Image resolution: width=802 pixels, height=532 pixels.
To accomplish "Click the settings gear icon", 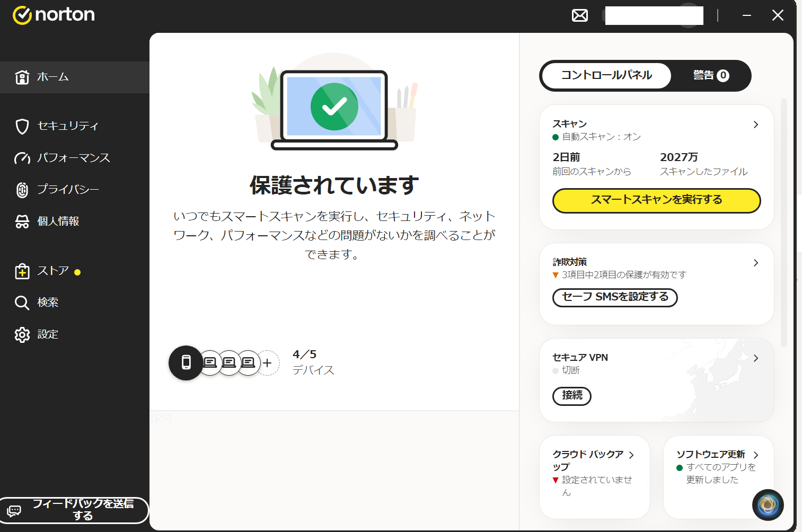I will pyautogui.click(x=22, y=334).
